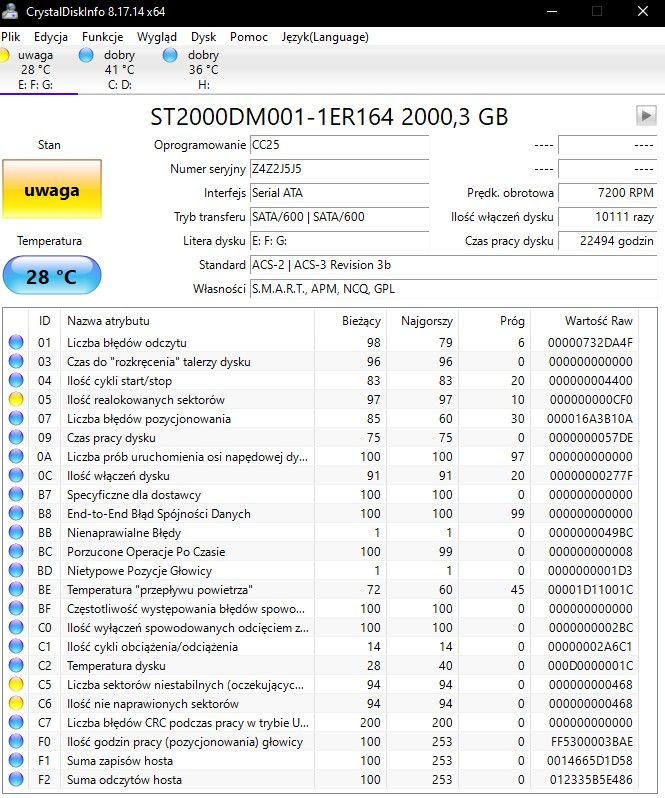Image resolution: width=665 pixels, height=798 pixels.
Task: Click the Najgorszy column header
Action: pos(423,321)
